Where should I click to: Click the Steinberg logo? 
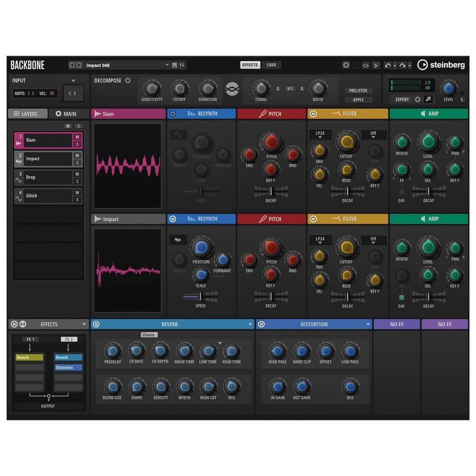point(441,65)
